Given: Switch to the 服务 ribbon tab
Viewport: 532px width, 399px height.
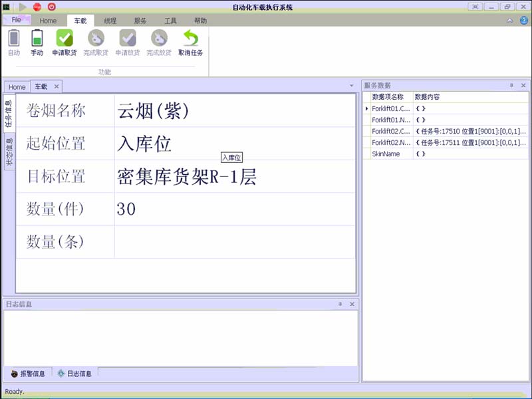Looking at the screenshot, I should (x=140, y=21).
